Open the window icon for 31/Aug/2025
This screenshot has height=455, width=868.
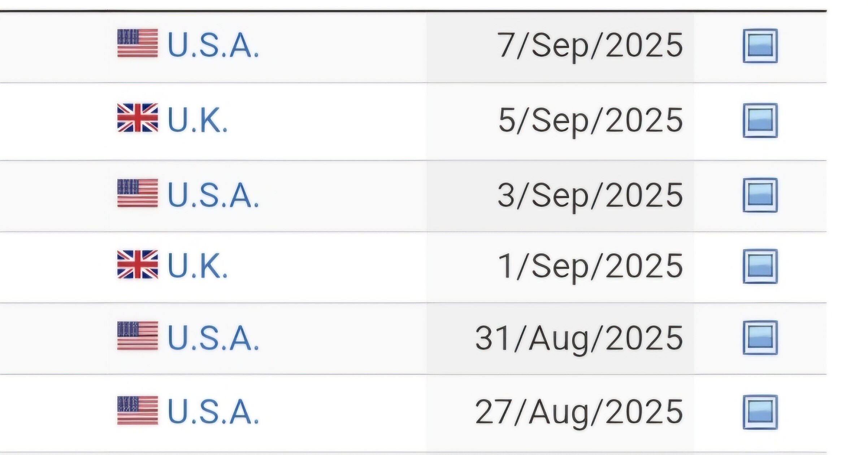pyautogui.click(x=760, y=338)
